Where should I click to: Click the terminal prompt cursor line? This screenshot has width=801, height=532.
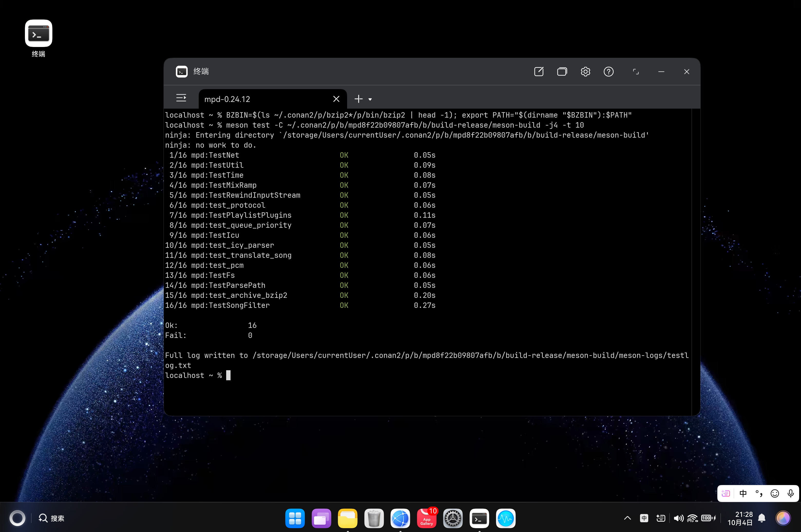[198, 375]
